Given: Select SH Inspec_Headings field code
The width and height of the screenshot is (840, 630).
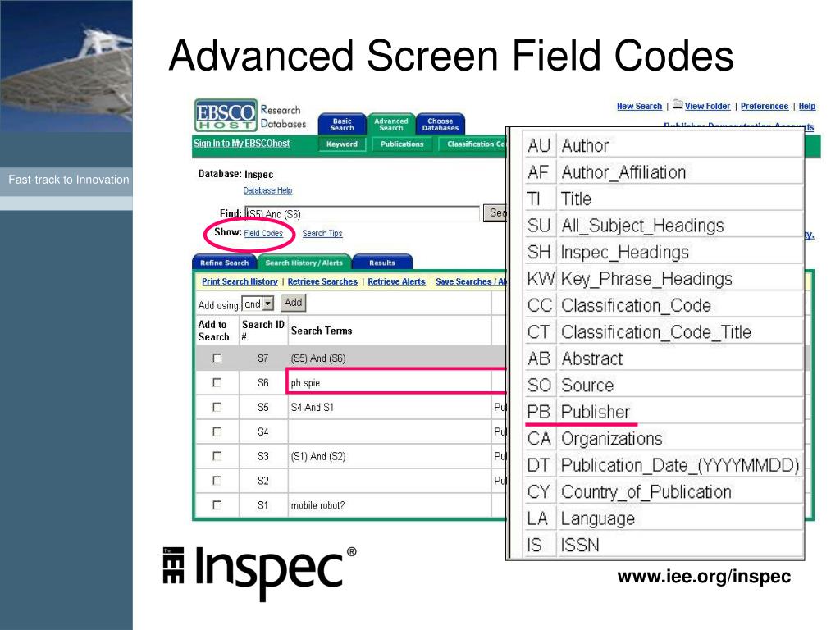Looking at the screenshot, I should click(x=664, y=252).
